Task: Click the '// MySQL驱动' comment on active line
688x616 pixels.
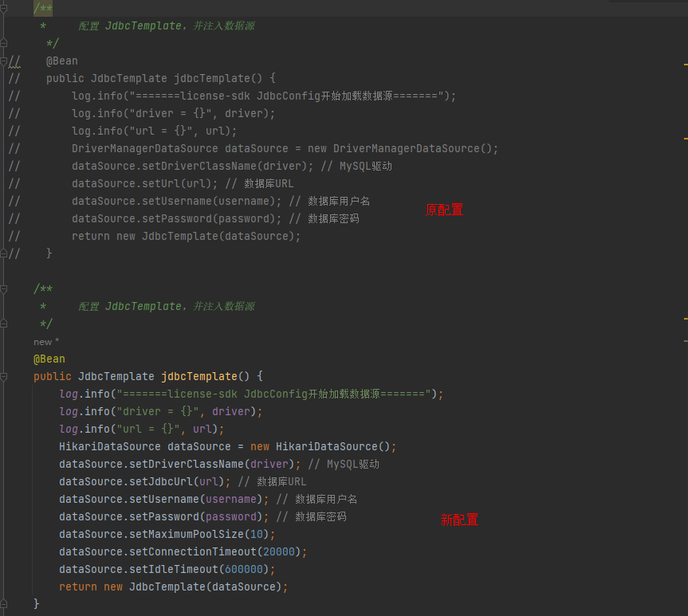Action: 344,465
